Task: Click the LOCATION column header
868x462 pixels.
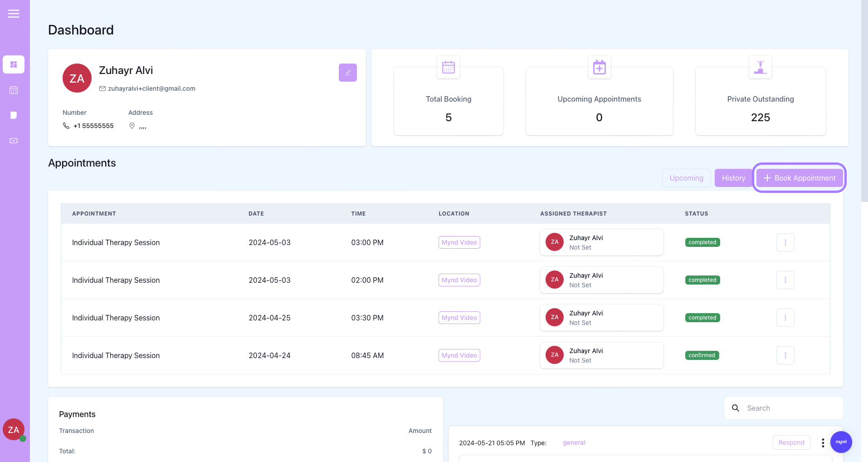Action: (454, 214)
